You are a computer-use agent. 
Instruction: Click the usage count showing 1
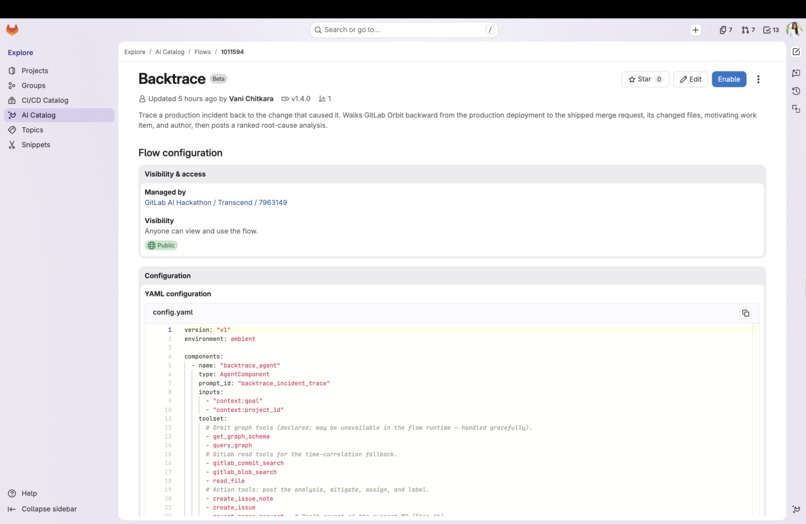point(325,99)
